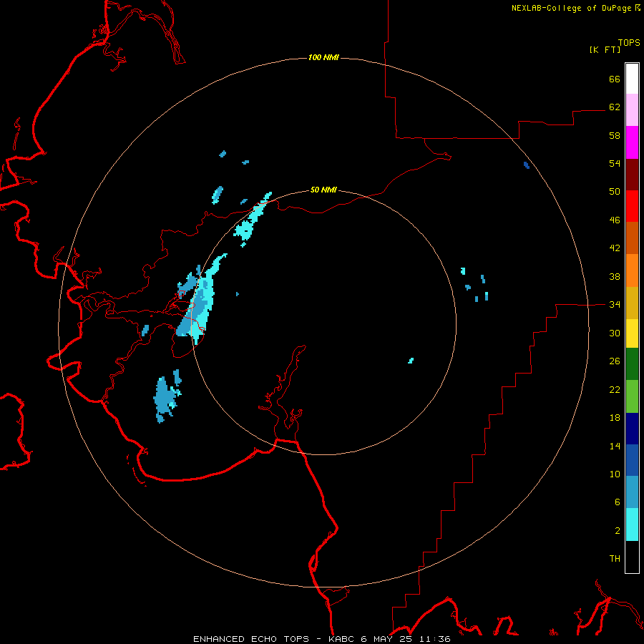Select the light green legend swatch
This screenshot has height=644, width=644.
(632, 396)
